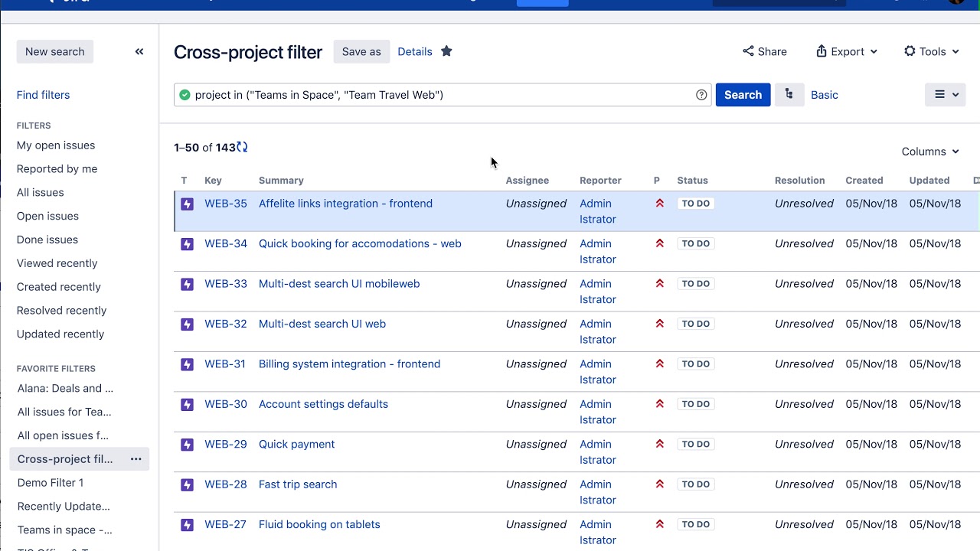Click the epic type icon for WEB-30
This screenshot has width=980, height=551.
(187, 404)
